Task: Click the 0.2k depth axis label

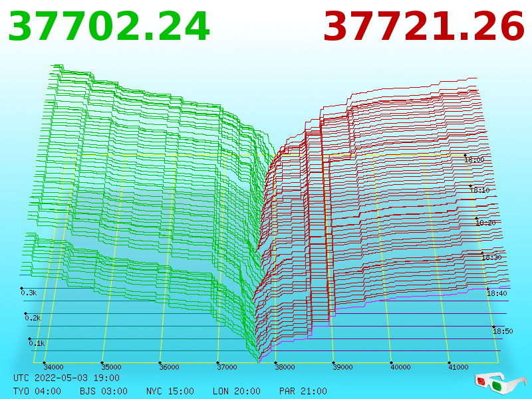Action: click(33, 319)
